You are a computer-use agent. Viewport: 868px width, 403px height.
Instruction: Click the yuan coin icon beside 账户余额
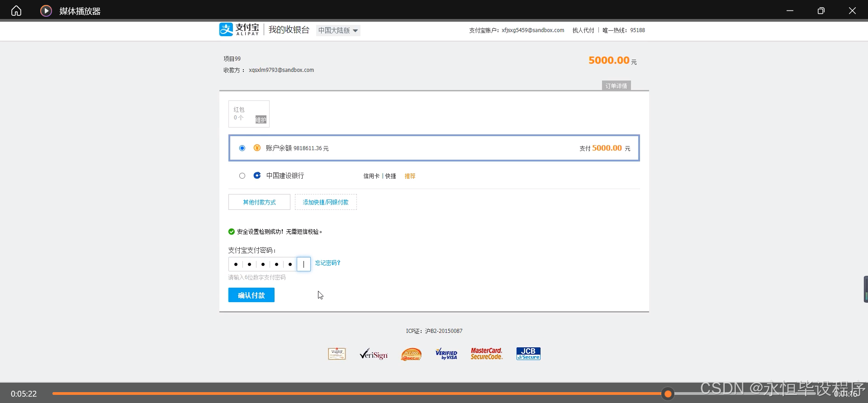click(x=257, y=148)
